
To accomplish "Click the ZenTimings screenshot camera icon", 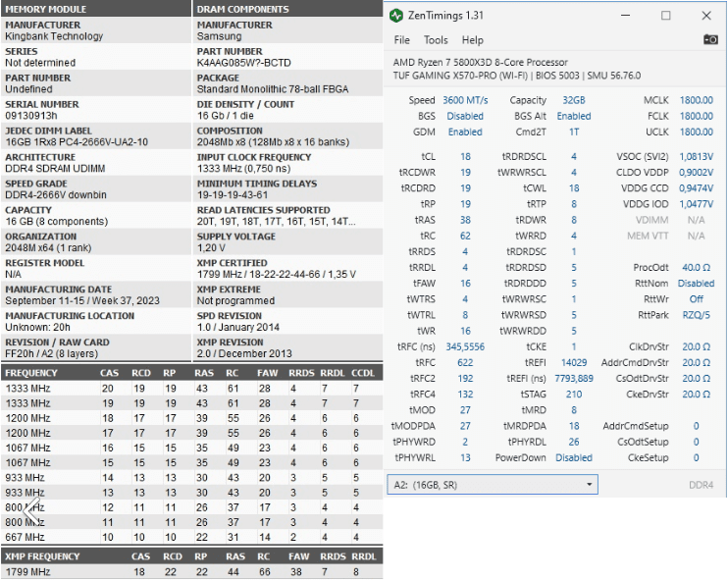I will coord(710,40).
